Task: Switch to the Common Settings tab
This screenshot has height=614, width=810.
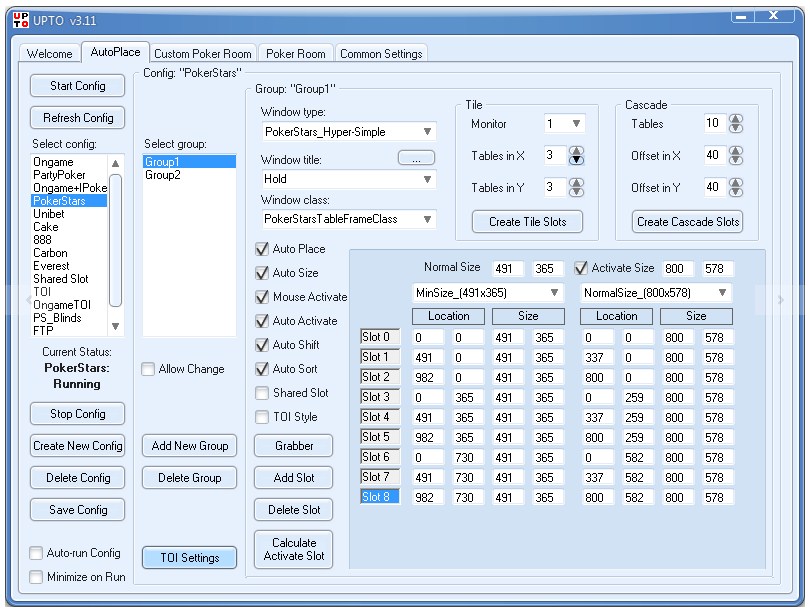Action: 380,54
